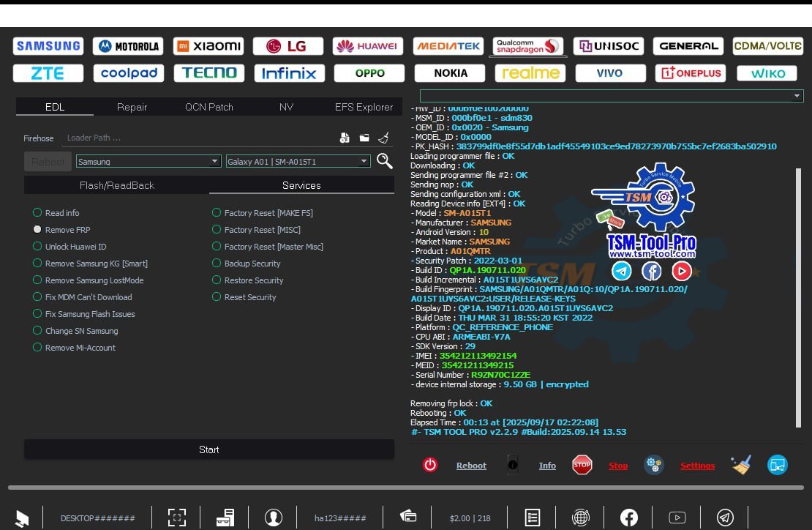Screen dimensions: 812x530
Task: Select Backup Security option
Action: [x=246, y=264]
